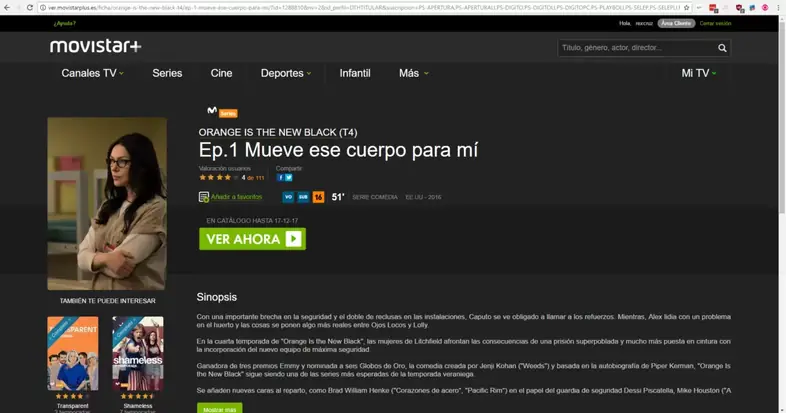This screenshot has height=413, width=786.
Task: Click the SUB subtitles badge
Action: pos(303,197)
